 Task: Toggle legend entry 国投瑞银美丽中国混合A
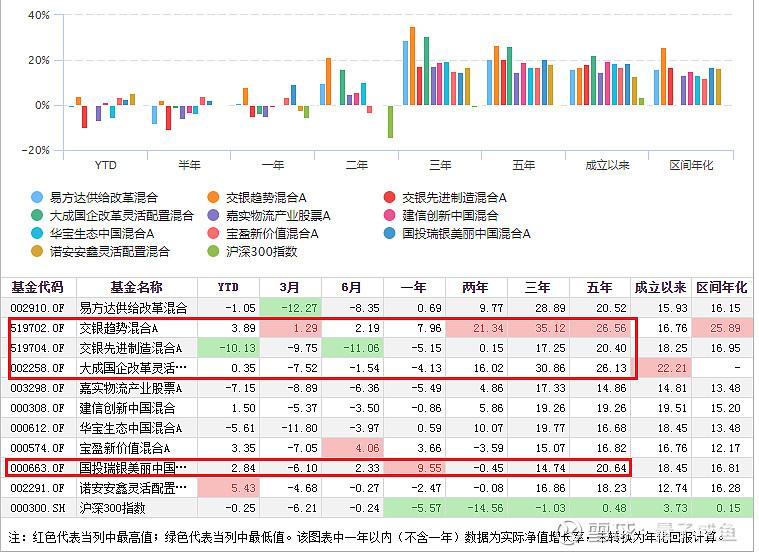pos(457,233)
